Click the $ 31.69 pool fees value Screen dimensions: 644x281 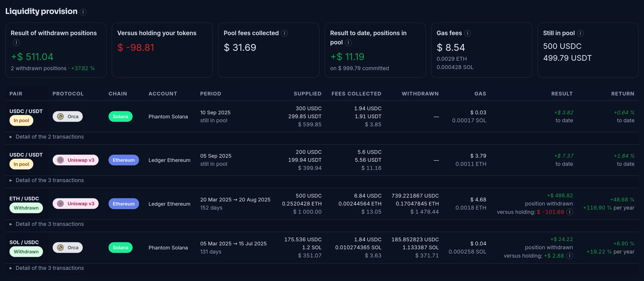[240, 47]
